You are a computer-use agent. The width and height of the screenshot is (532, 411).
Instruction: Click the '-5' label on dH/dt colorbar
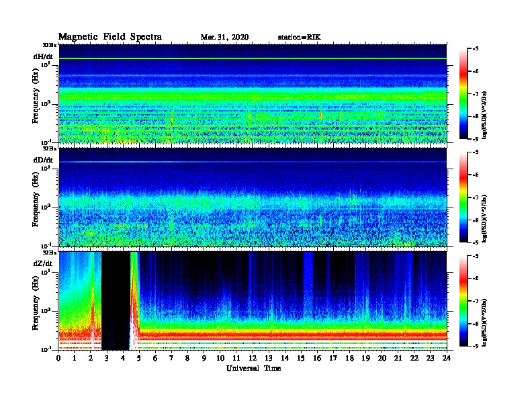tap(474, 49)
